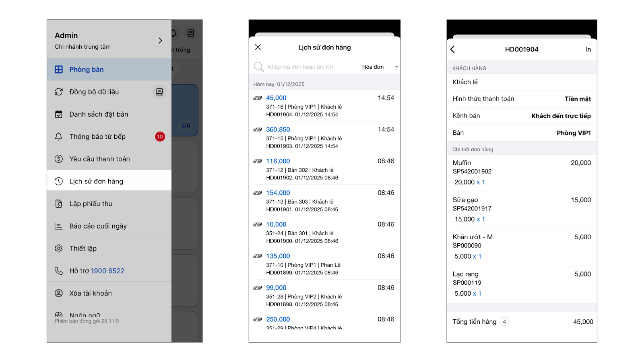
Task: Click the account user circle icon
Action: [x=59, y=293]
